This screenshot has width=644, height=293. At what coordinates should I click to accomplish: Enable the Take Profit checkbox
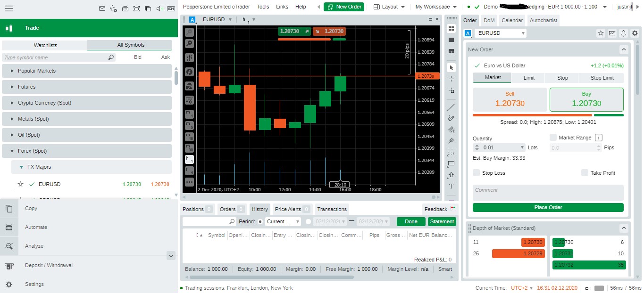point(585,173)
